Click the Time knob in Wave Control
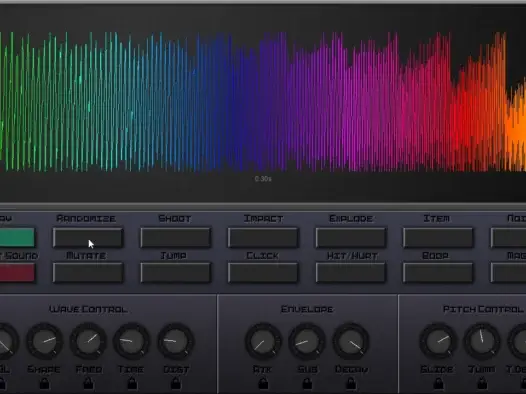This screenshot has height=394, width=526. (132, 341)
